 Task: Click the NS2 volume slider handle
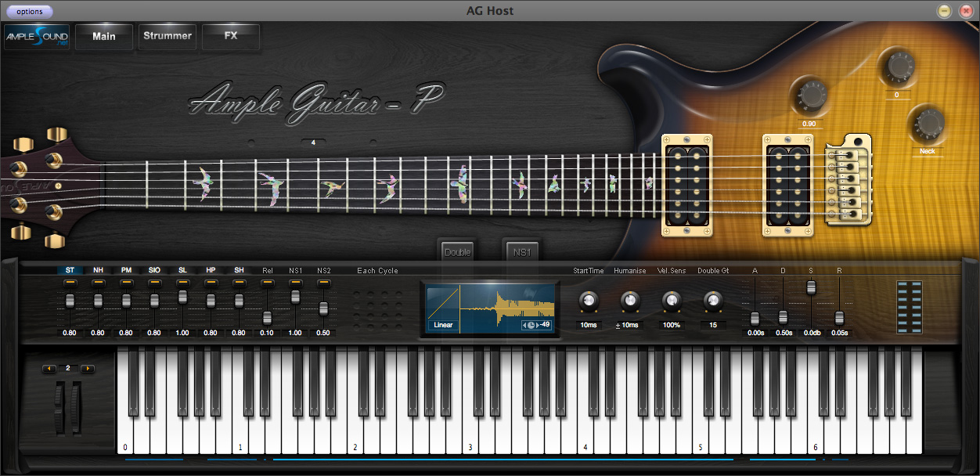click(323, 308)
